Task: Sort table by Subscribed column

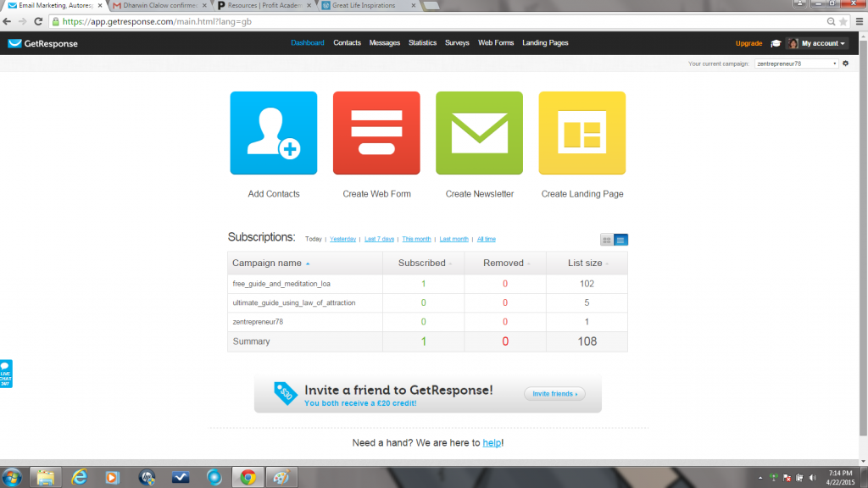Action: coord(424,263)
